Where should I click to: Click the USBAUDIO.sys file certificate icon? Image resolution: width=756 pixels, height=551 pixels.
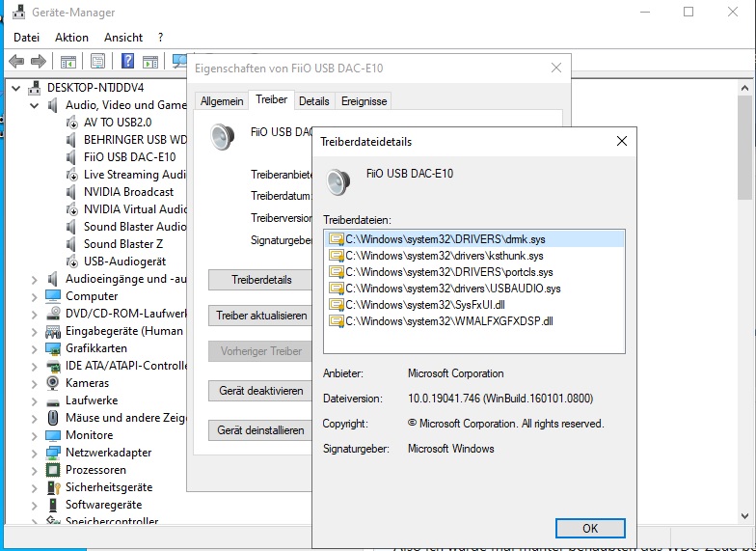coord(336,289)
